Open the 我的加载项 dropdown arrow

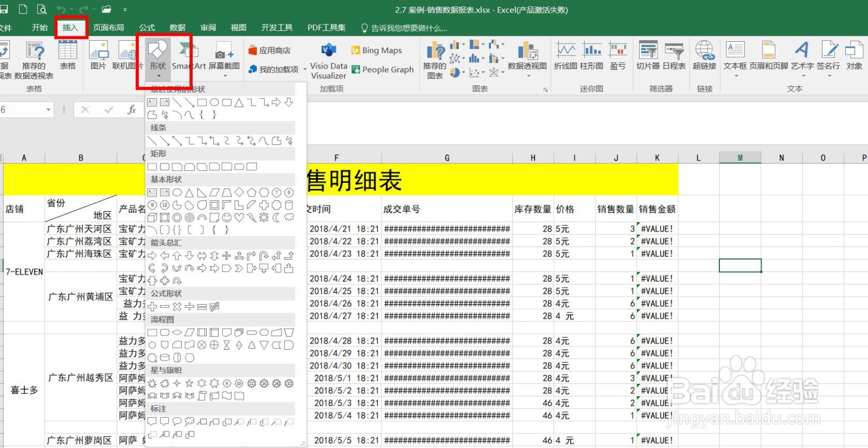point(305,70)
